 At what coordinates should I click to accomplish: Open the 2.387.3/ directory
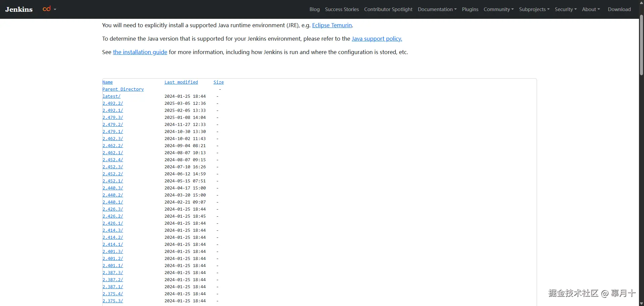tap(113, 273)
